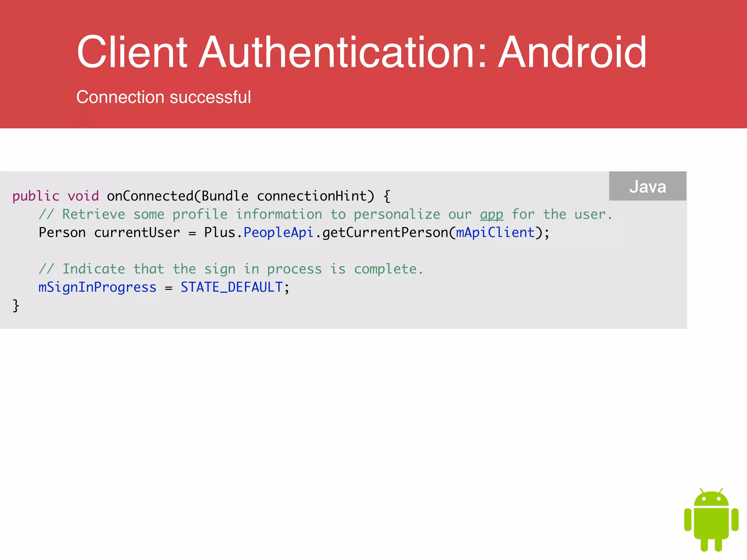
Task: Click the closing brace of the method
Action: [16, 306]
